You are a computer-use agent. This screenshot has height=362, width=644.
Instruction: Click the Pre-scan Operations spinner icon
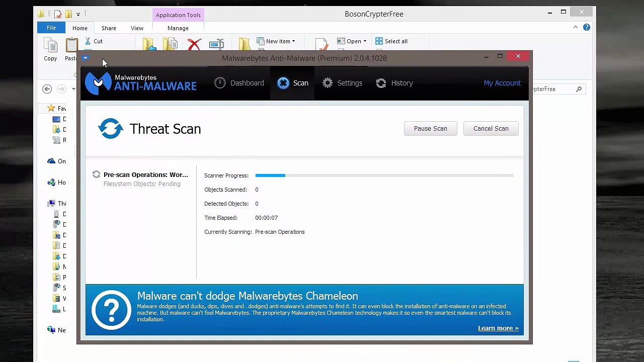click(x=96, y=174)
